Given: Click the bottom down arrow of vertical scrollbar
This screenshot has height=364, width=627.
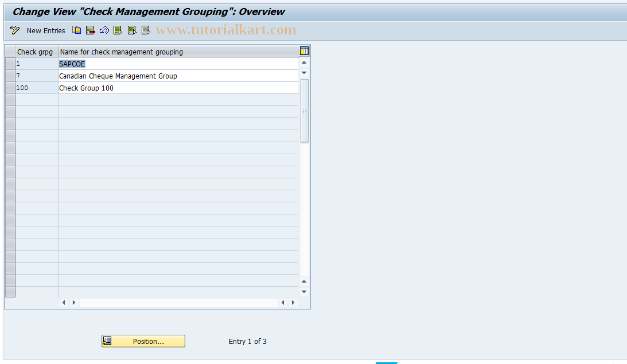Looking at the screenshot, I should click(x=304, y=292).
